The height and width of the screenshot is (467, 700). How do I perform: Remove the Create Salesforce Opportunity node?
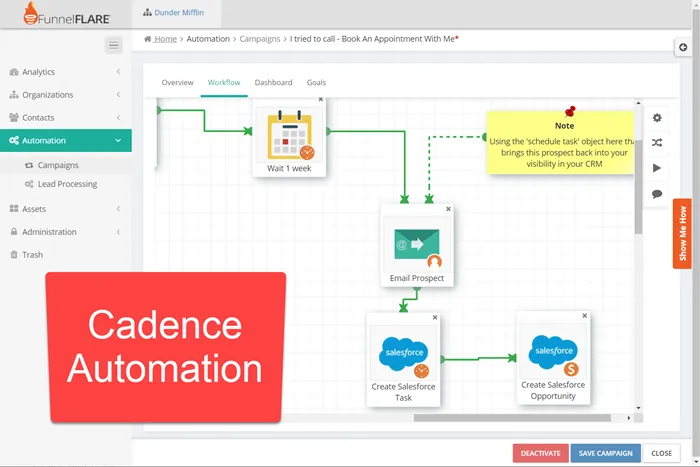[x=584, y=316]
